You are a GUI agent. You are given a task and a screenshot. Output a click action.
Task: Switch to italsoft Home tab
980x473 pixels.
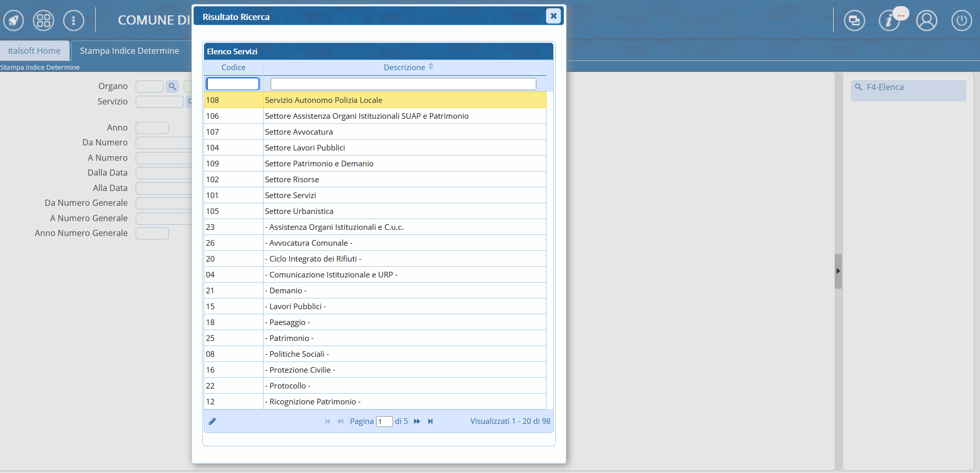pos(34,51)
